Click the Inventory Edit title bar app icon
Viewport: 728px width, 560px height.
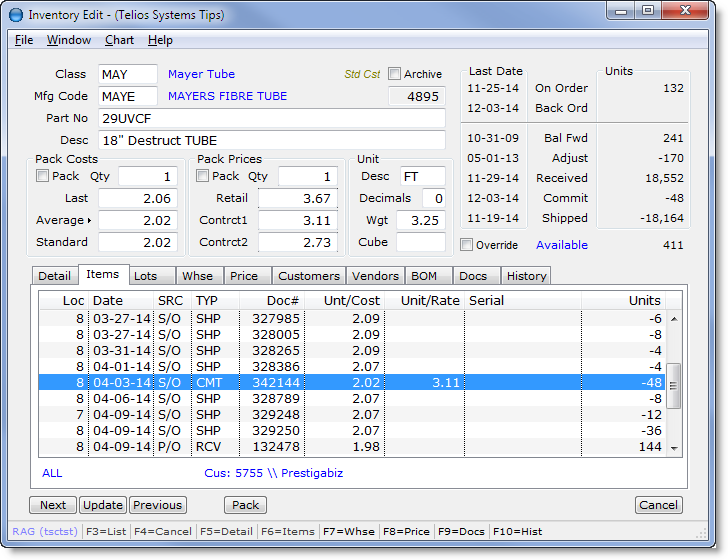[x=16, y=15]
